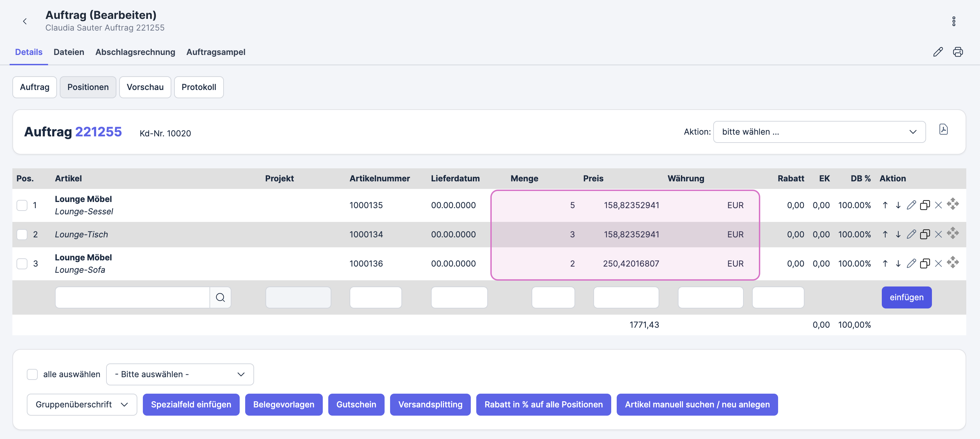Move position 2 Lounge-Tisch up

tap(885, 234)
